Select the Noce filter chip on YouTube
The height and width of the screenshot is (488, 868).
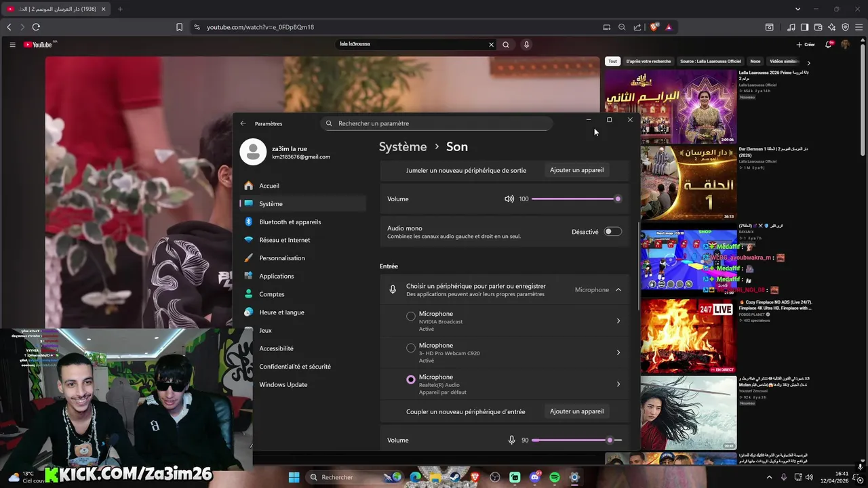click(x=755, y=61)
